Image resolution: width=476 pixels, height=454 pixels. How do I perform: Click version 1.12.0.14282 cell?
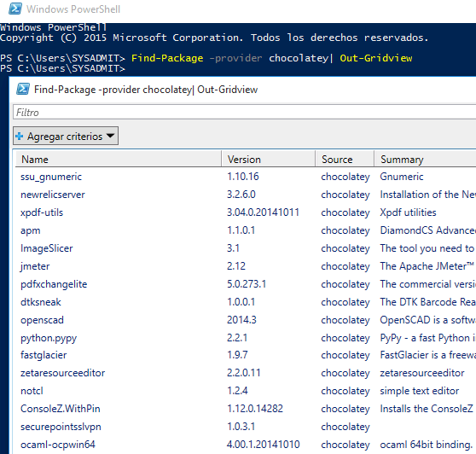pyautogui.click(x=255, y=409)
